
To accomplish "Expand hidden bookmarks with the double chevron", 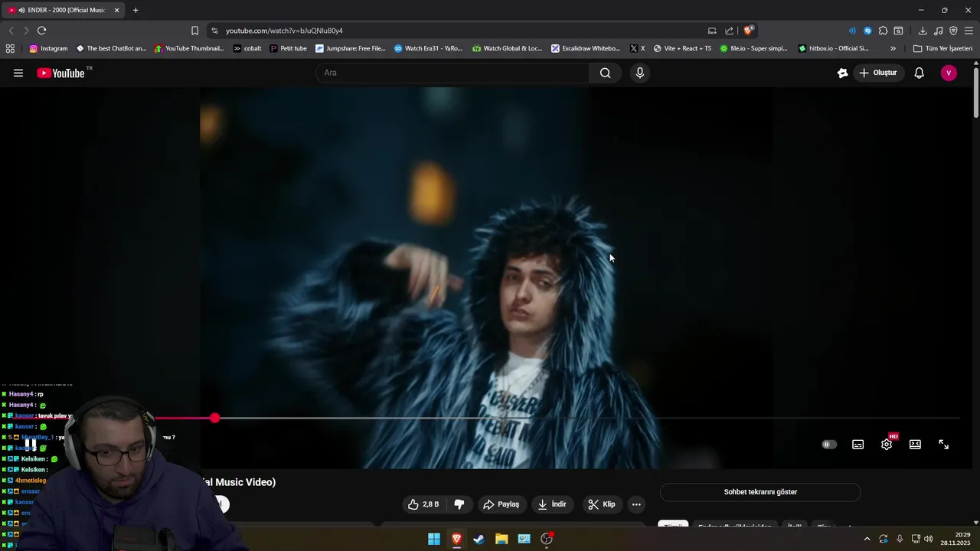I will coord(893,48).
